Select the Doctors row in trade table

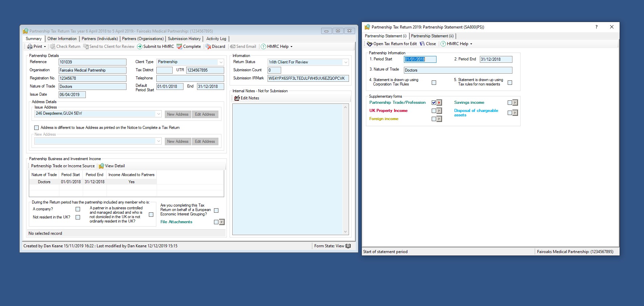click(x=93, y=182)
